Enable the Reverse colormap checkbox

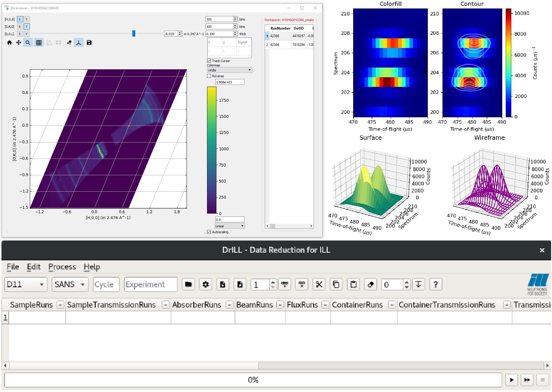tap(209, 76)
